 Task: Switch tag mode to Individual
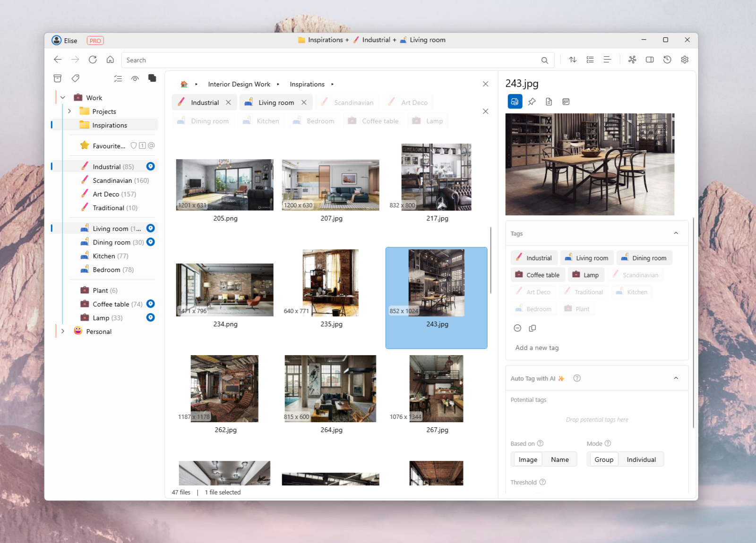coord(641,459)
